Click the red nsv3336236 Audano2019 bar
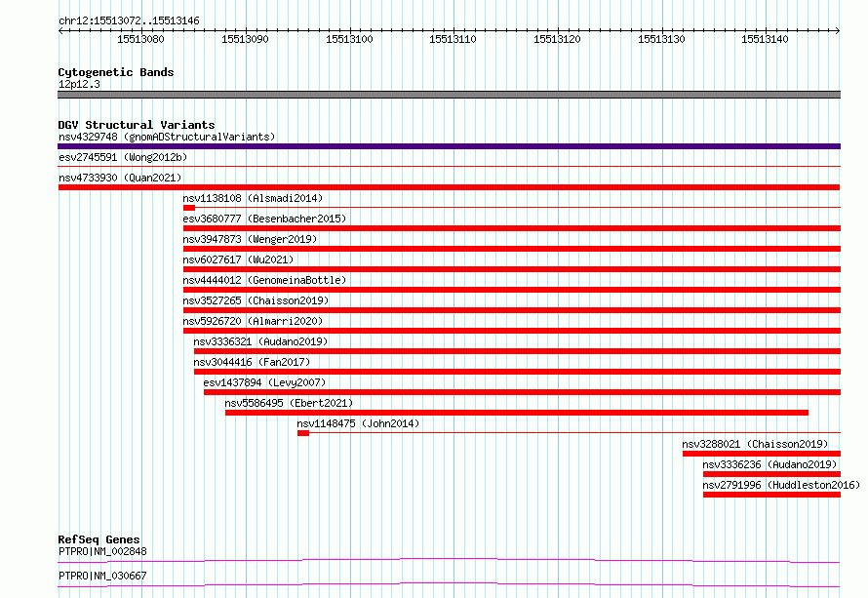 point(771,474)
